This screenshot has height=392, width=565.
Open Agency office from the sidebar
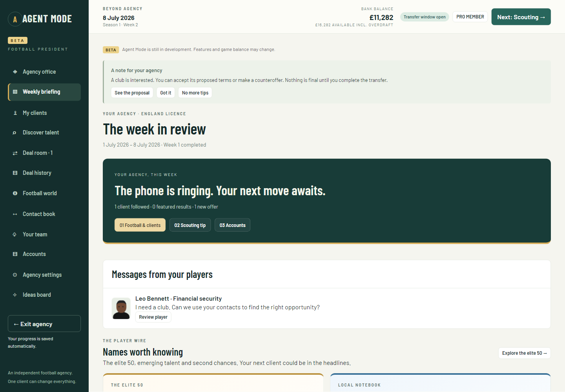coord(44,72)
